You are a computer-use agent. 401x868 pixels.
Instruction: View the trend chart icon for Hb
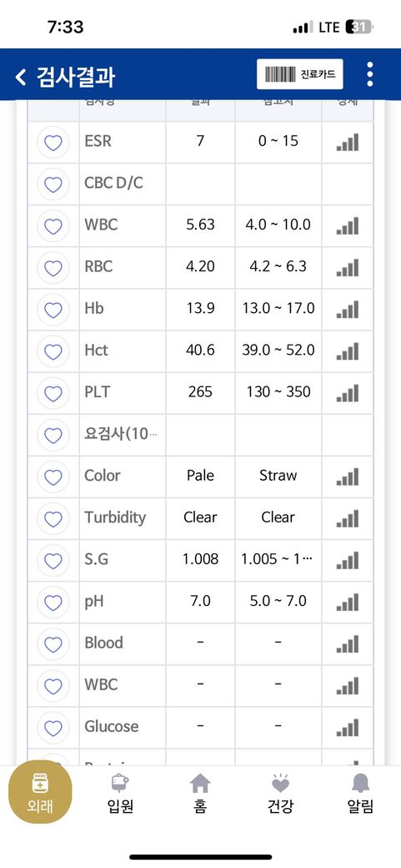(348, 310)
